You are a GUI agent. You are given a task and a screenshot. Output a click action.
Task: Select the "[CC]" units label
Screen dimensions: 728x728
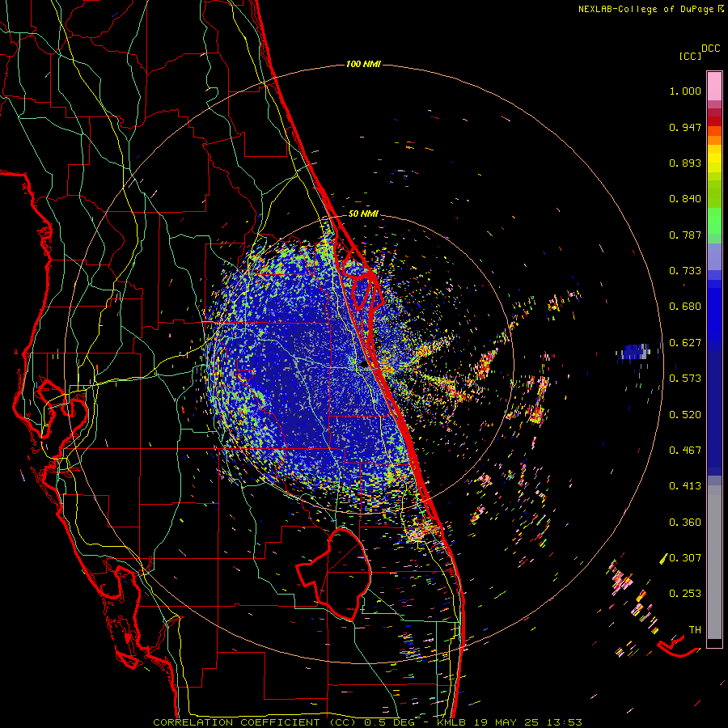(x=691, y=56)
